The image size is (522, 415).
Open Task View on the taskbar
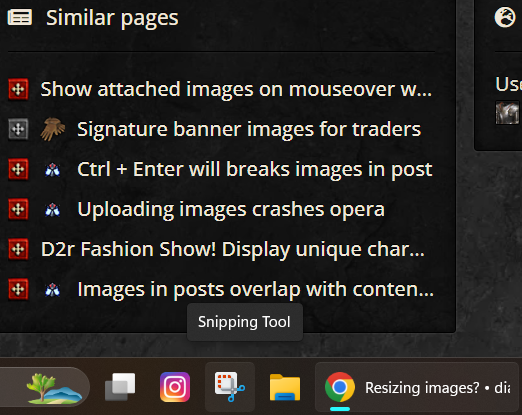(x=120, y=387)
